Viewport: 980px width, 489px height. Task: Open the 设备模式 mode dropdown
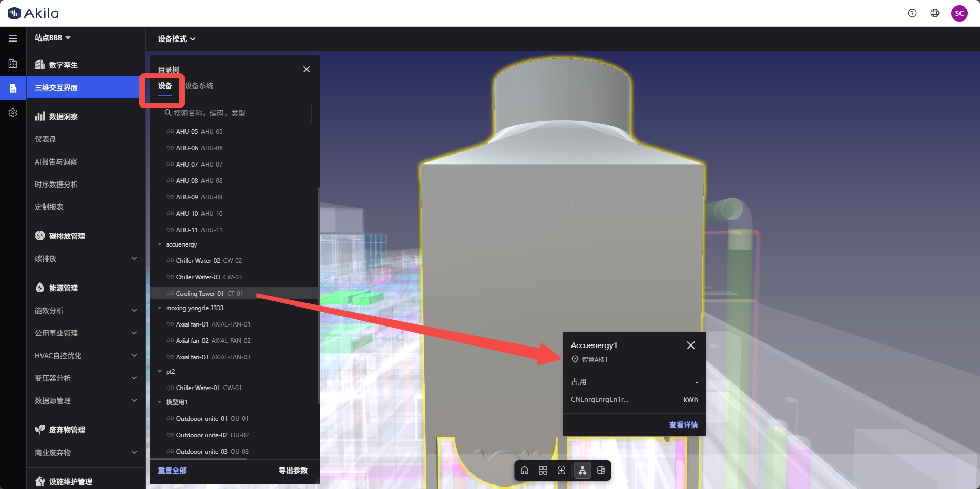(176, 39)
